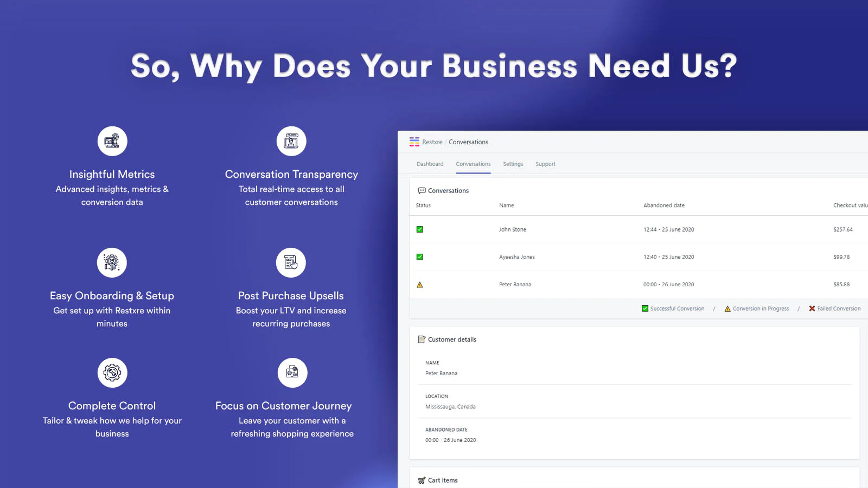Click the Complete Control heading
Viewport: 868px width, 488px height.
pos(112,406)
